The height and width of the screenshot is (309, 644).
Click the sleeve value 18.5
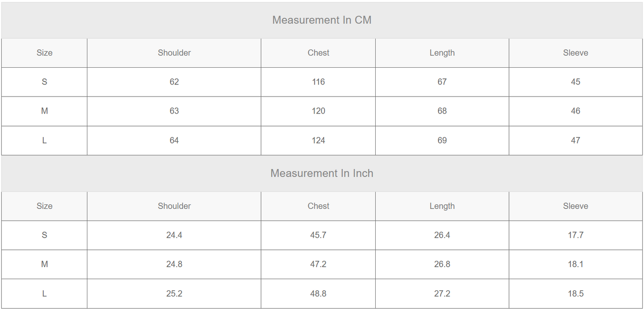[x=575, y=294]
